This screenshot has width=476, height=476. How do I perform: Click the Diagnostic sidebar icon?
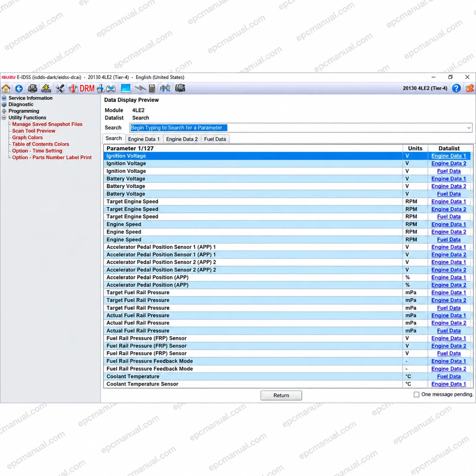(x=4, y=104)
